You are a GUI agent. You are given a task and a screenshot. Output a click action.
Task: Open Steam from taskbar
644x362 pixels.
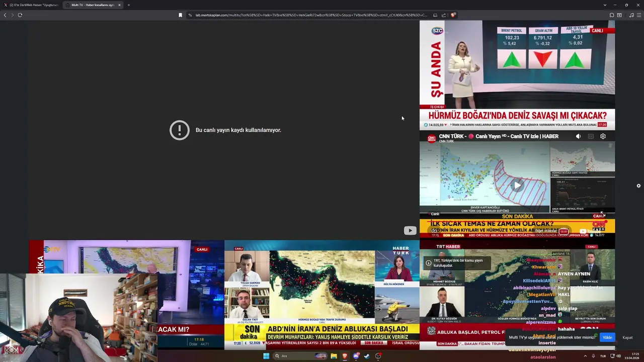tap(367, 356)
